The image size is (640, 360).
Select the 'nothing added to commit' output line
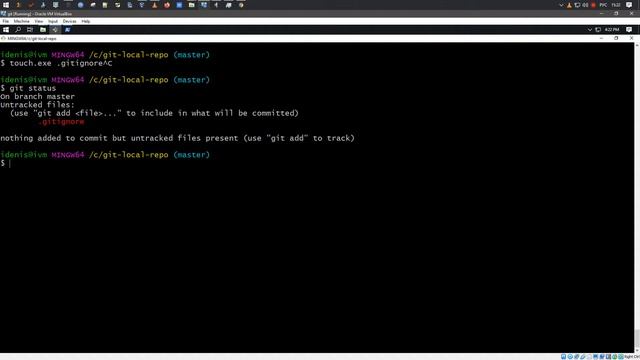[177, 138]
